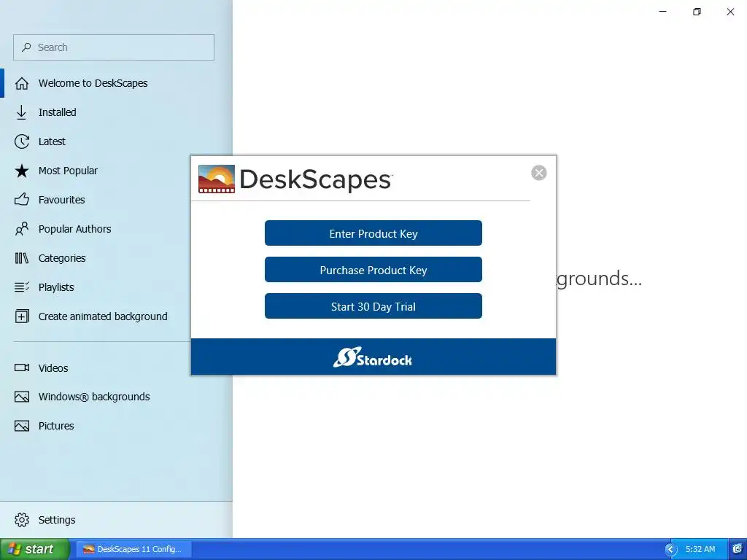Click the people icon for Popular Authors
747x560 pixels.
click(21, 229)
